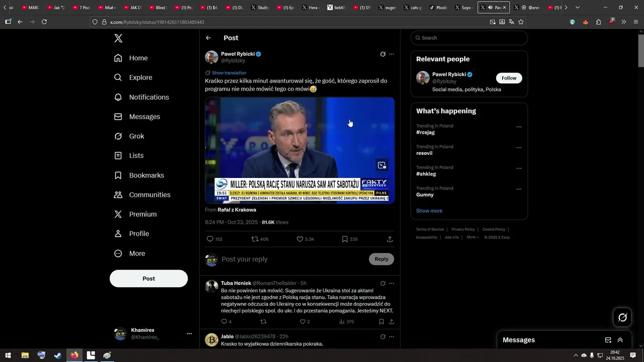
Task: Open the Firefox hamburger menu
Action: coord(636,22)
